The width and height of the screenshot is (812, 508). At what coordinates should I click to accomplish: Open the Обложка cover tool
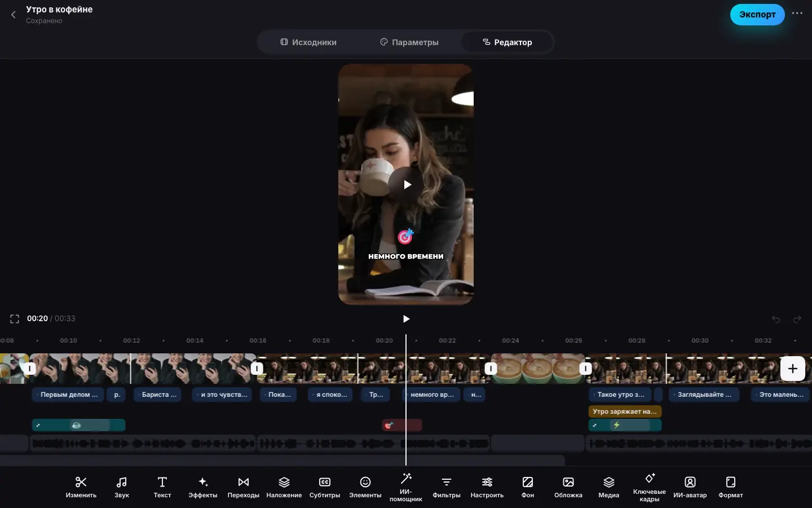pos(568,487)
